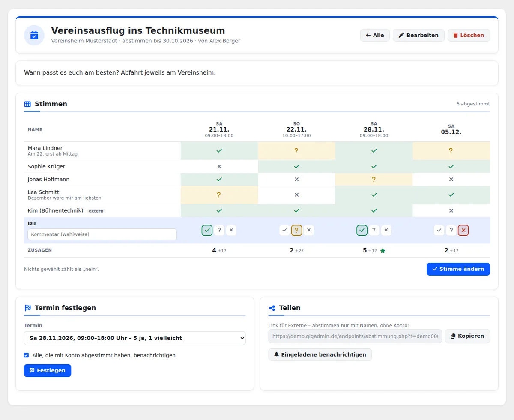Click the red Löschen button

pyautogui.click(x=469, y=35)
